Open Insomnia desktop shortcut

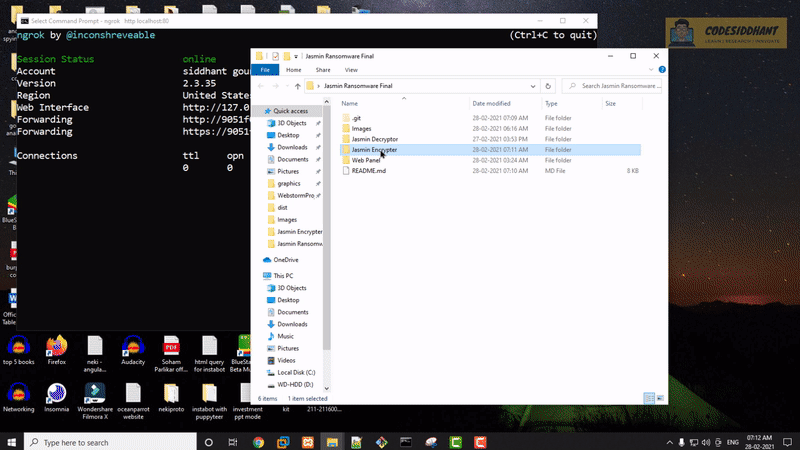pos(57,398)
